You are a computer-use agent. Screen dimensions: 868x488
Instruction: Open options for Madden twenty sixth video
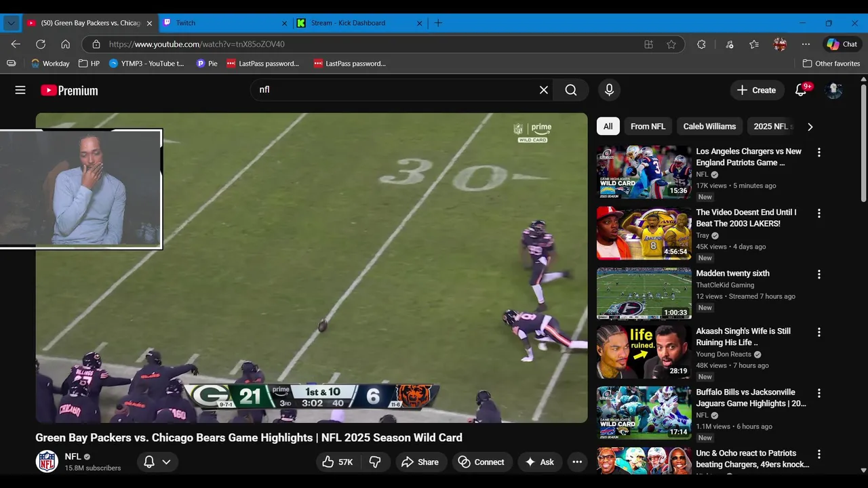coord(818,274)
